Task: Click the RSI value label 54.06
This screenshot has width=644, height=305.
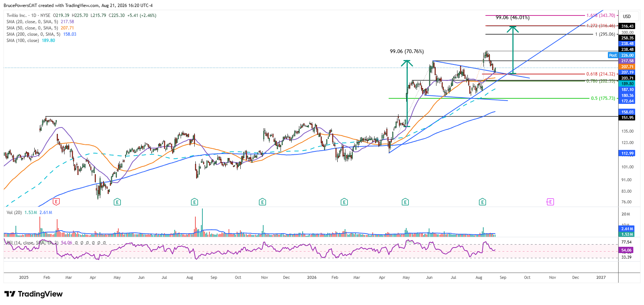Action: (x=626, y=250)
